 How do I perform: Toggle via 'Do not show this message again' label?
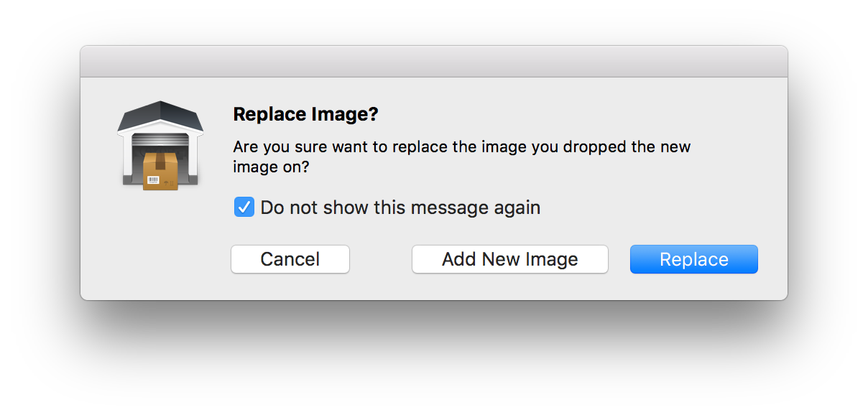[x=400, y=207]
